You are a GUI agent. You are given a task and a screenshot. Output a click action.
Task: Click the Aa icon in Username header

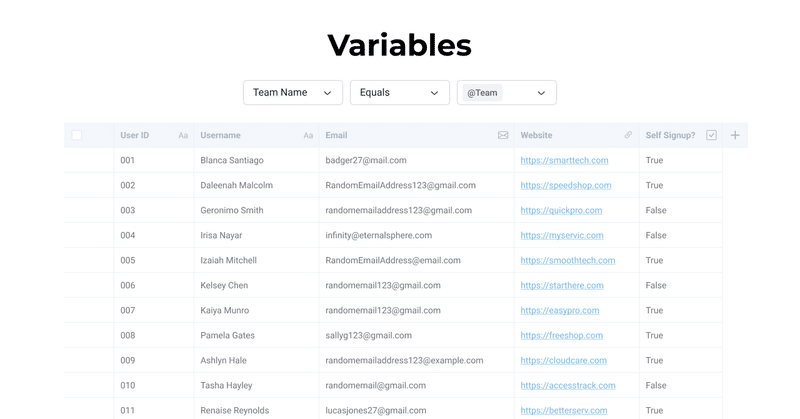click(308, 135)
